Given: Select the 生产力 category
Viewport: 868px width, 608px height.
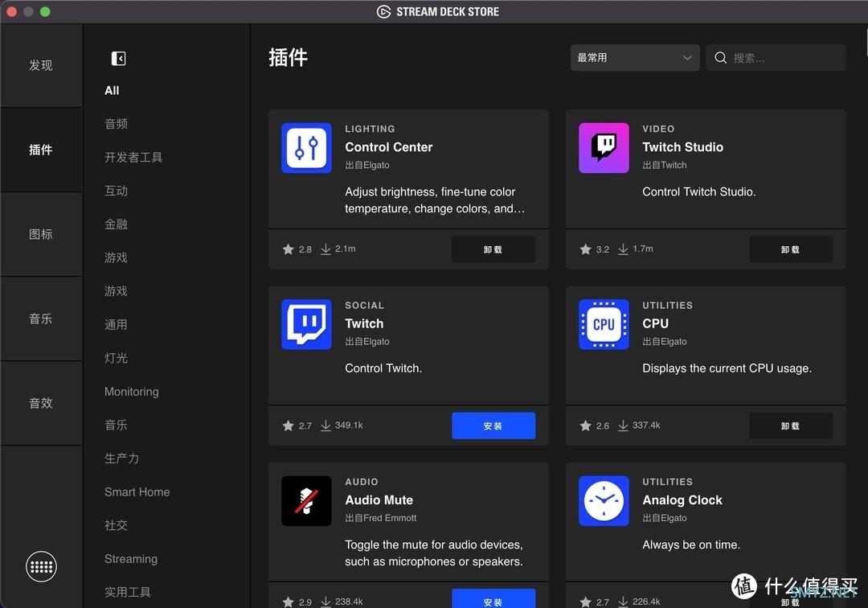Looking at the screenshot, I should [122, 458].
